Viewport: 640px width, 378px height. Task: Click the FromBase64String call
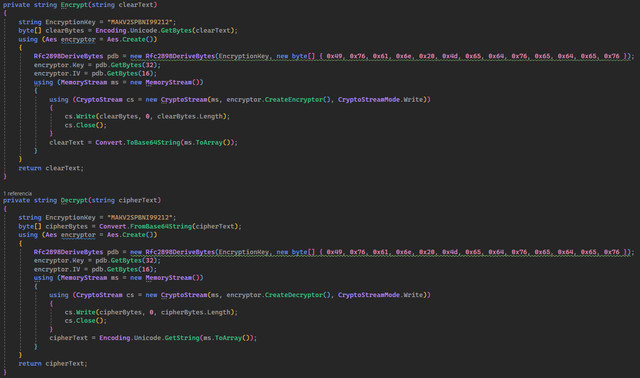click(161, 226)
